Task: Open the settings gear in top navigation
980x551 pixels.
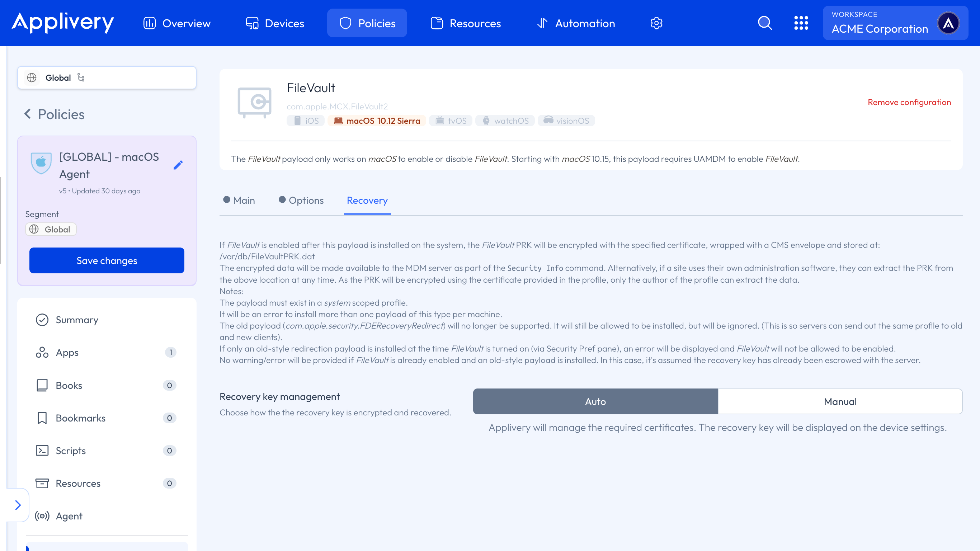Action: coord(656,23)
